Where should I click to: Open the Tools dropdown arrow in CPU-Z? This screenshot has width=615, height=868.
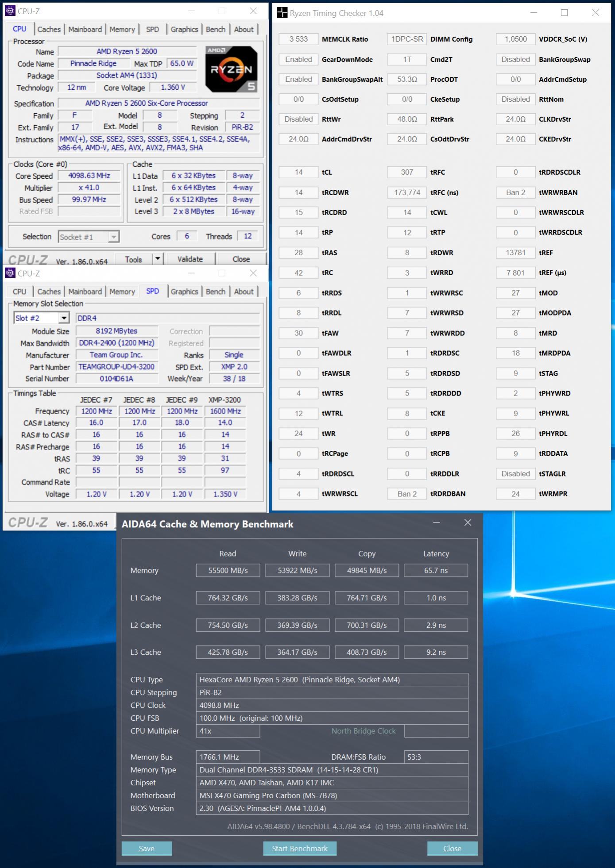tap(158, 259)
